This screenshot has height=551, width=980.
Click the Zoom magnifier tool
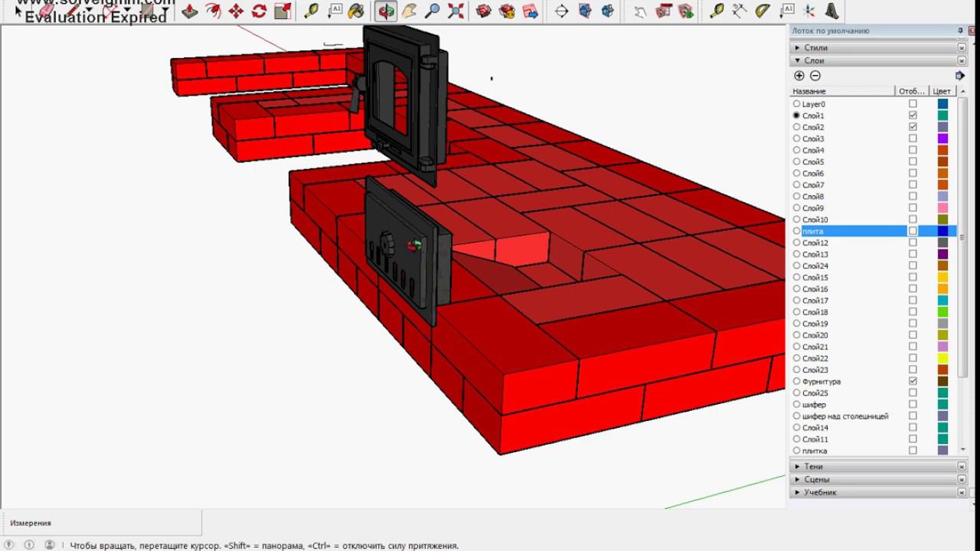click(x=433, y=11)
